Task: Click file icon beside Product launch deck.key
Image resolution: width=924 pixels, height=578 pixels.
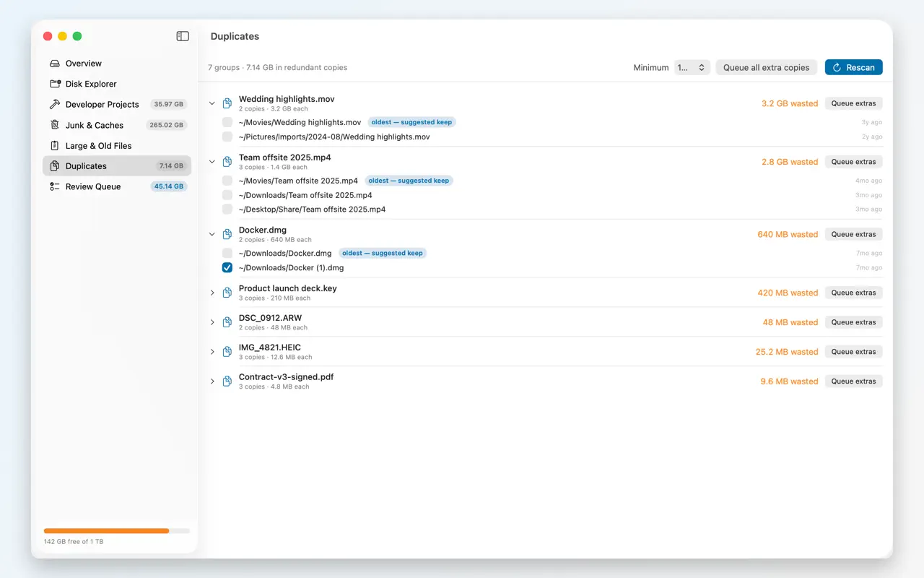Action: click(227, 293)
